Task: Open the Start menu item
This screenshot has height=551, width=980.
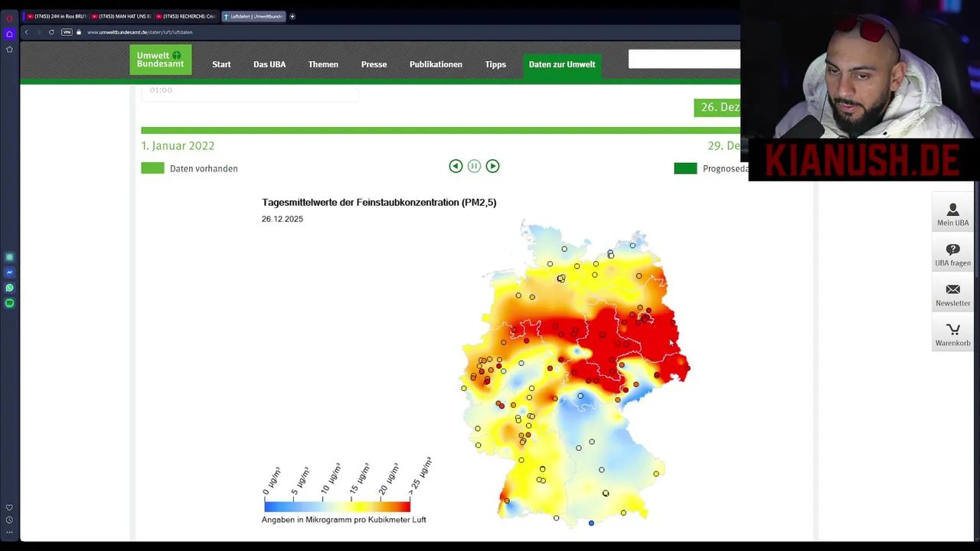Action: pyautogui.click(x=221, y=64)
